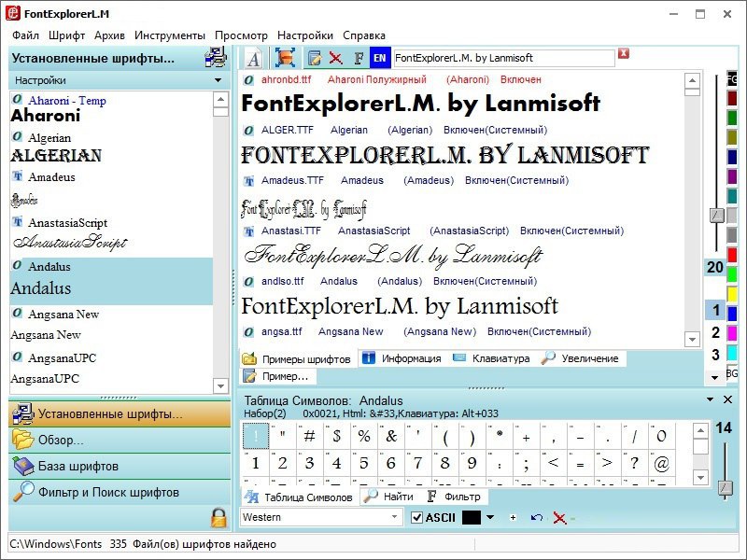
Task: Adjust the font size slider thumb
Action: [x=716, y=216]
